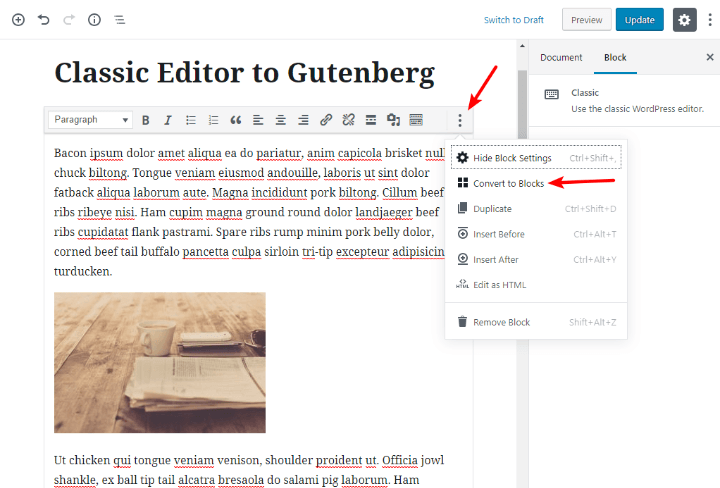Toggle the settings gear button
Screen dimensions: 720x488
684,20
